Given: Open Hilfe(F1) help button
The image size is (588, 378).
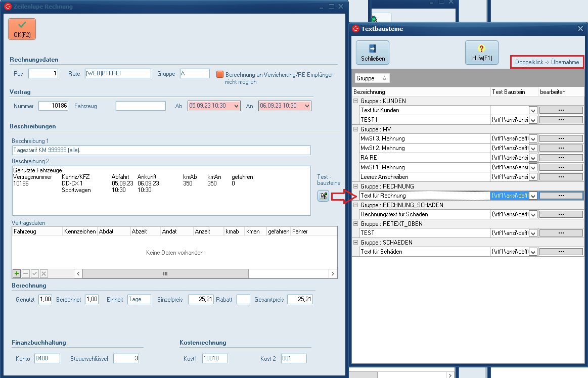Looking at the screenshot, I should [481, 53].
